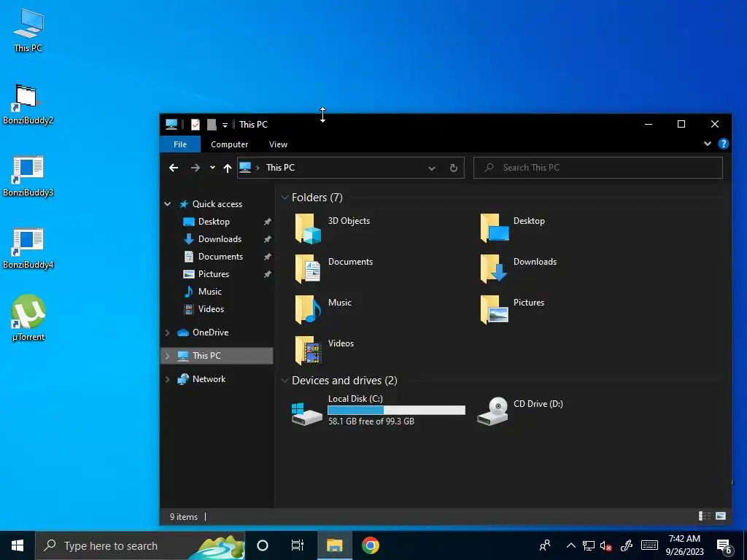Open address bar previous locations dropdown
The image size is (747, 560).
432,168
